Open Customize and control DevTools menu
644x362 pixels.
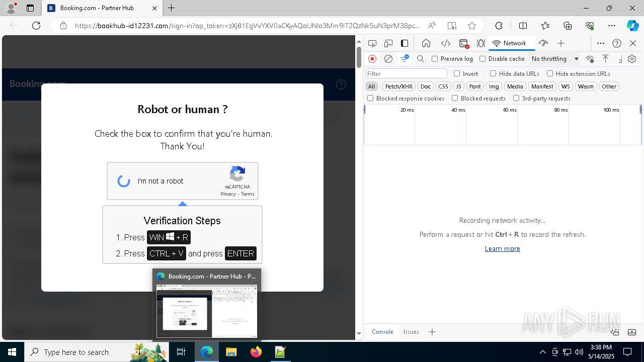601,43
